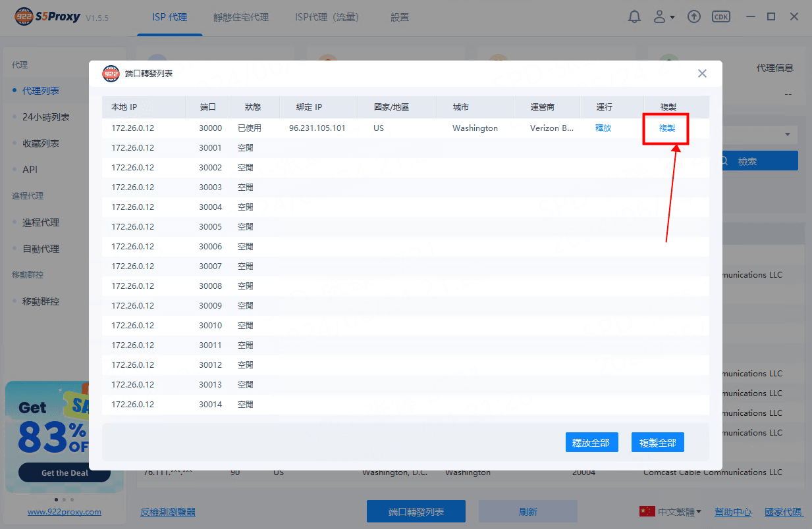Click 複製 link for port 30000
This screenshot has width=812, height=529.
667,128
